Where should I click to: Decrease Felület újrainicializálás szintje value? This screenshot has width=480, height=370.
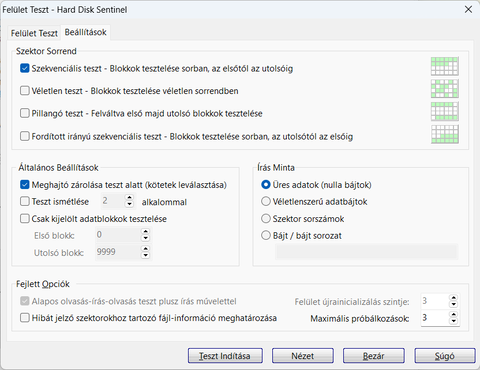click(453, 304)
